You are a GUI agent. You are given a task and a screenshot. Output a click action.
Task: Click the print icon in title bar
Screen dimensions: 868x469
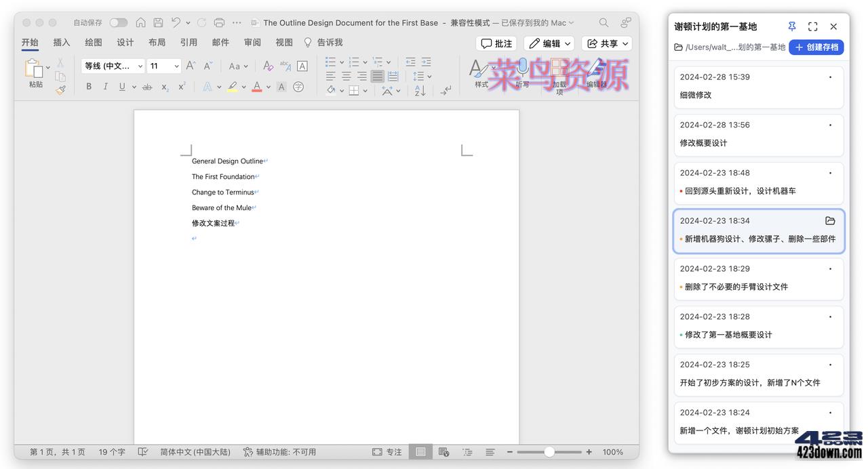[219, 22]
